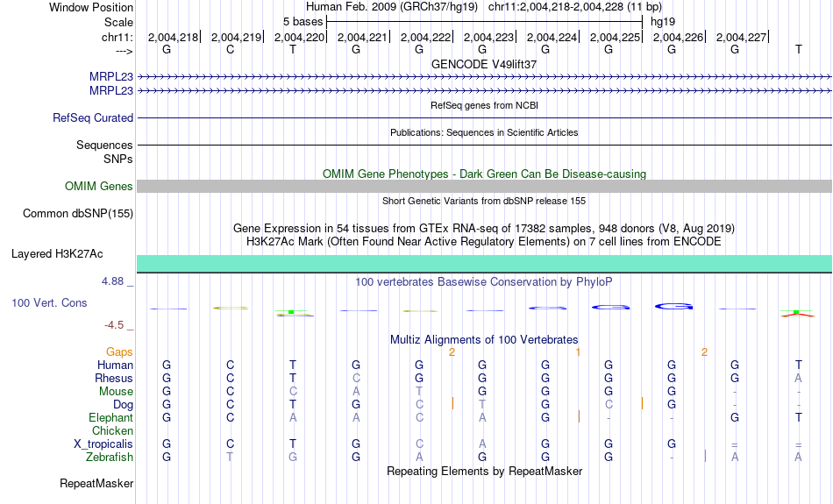Click the first MRPL23 intron arrow line

(485, 77)
